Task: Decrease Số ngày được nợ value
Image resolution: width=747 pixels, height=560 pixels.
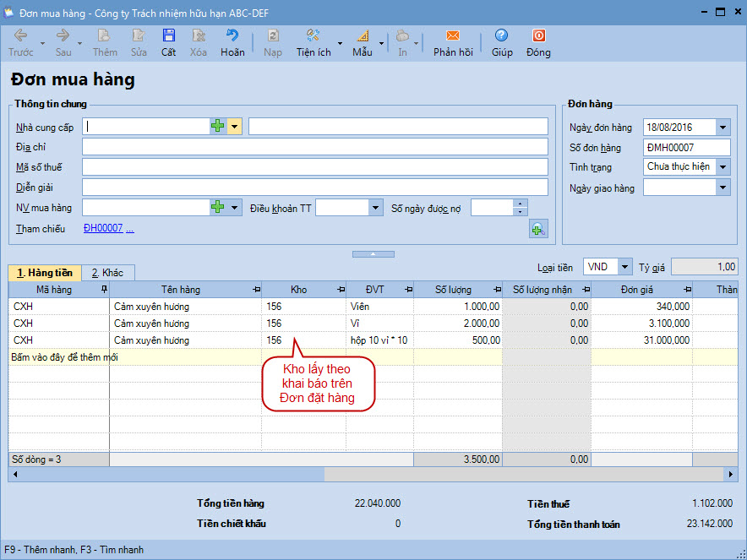Action: point(521,211)
